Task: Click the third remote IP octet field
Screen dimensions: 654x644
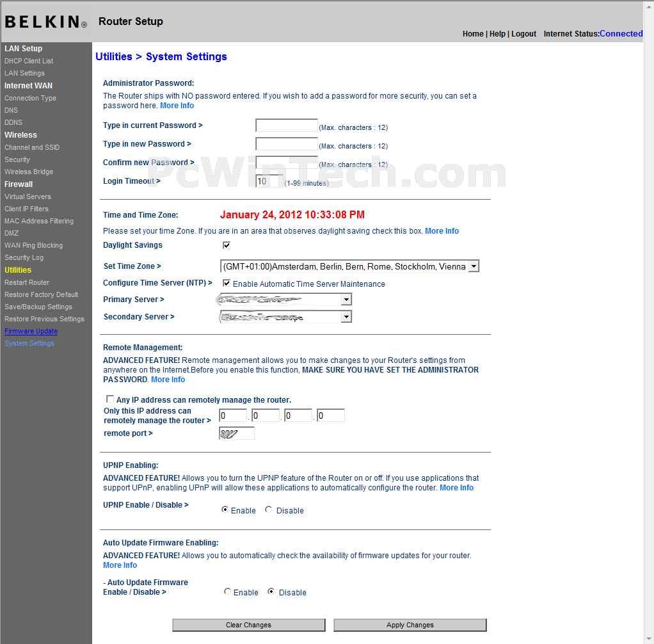Action: (x=298, y=415)
